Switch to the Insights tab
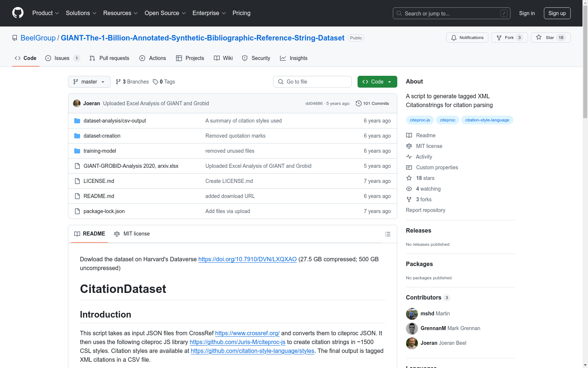Screen dimensions: 588x368 click(294, 58)
